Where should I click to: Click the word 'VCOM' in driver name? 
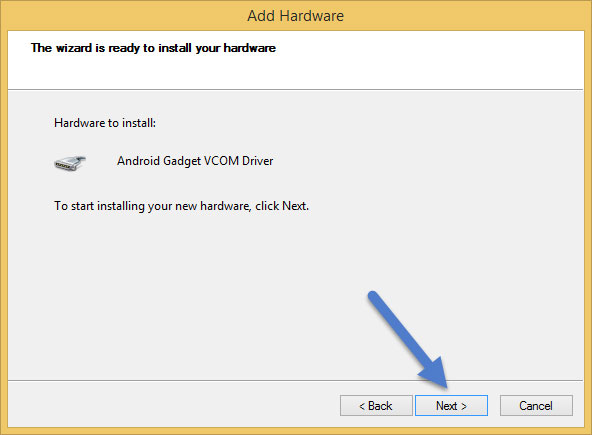221,161
